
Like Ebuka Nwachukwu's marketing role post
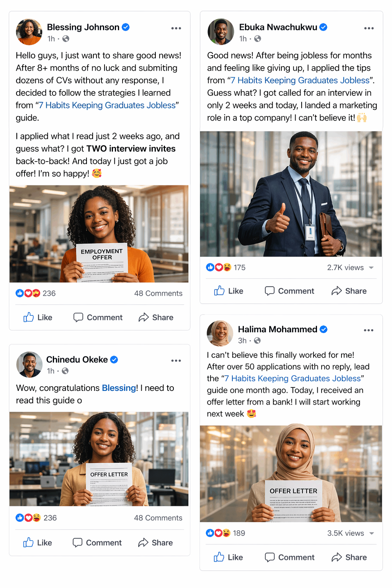(229, 291)
